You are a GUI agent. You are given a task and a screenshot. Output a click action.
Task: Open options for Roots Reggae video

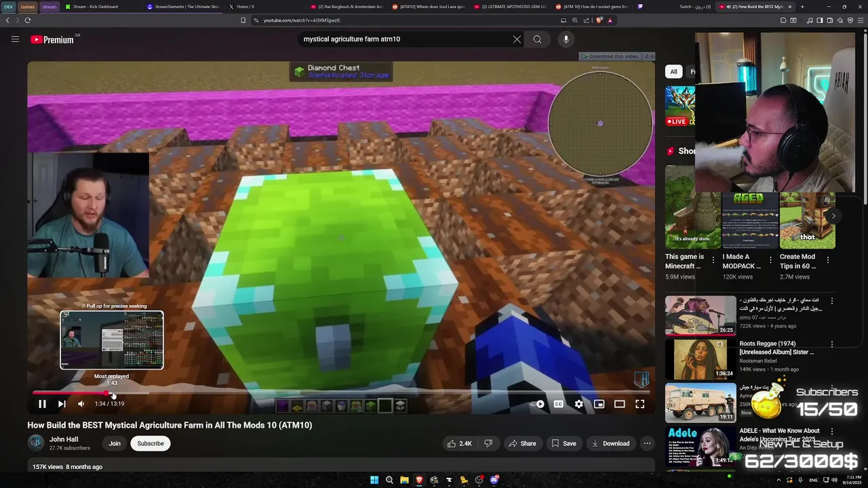(x=832, y=344)
